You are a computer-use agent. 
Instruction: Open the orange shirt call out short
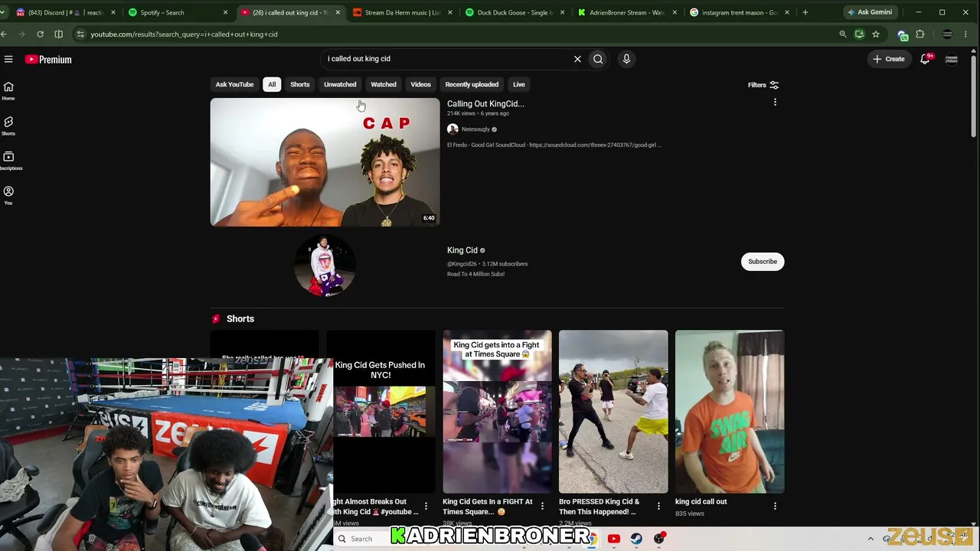(x=730, y=412)
